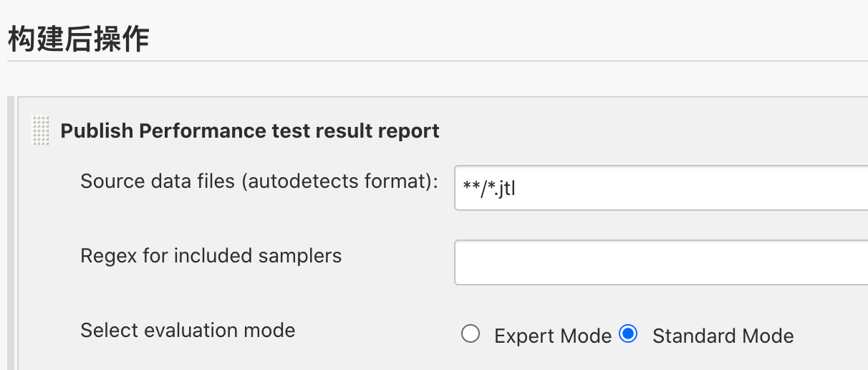This screenshot has width=868, height=370.
Task: Click '(autodetects format)' in the source label
Action: click(339, 181)
